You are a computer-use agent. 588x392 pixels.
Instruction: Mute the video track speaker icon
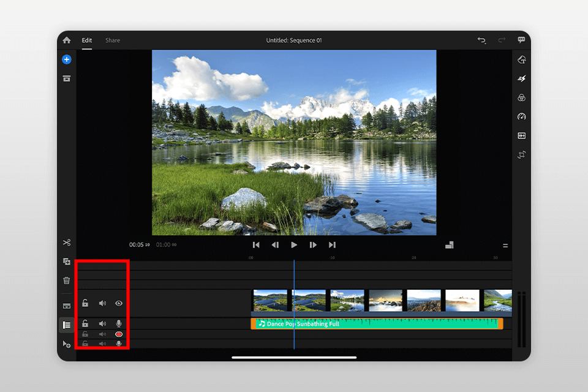click(x=102, y=303)
